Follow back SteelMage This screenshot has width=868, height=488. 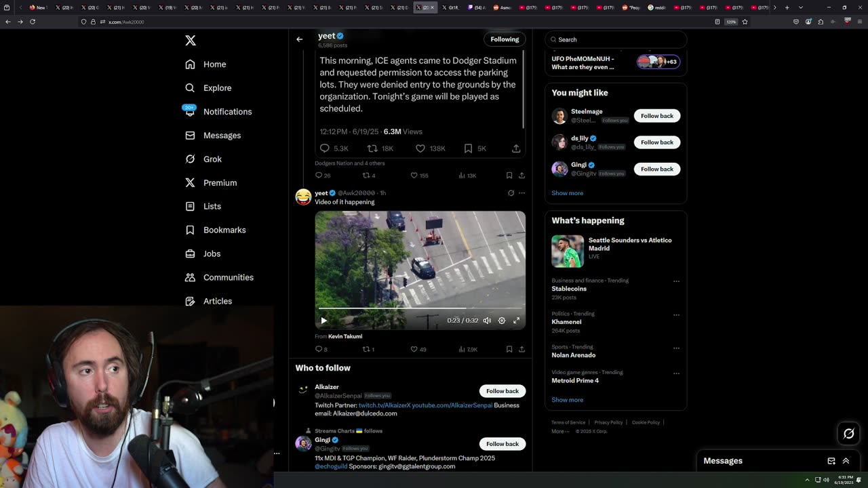click(657, 116)
